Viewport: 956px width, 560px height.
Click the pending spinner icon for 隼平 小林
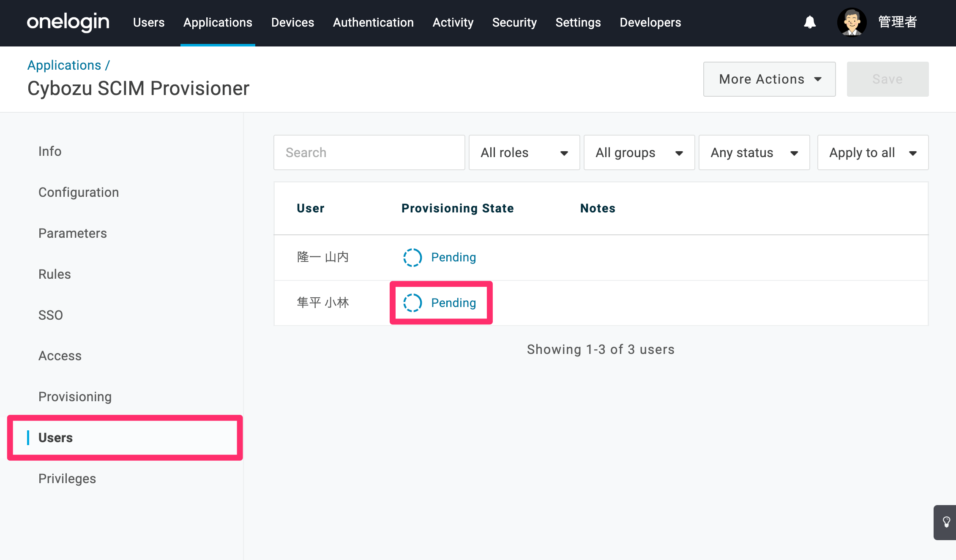(412, 303)
